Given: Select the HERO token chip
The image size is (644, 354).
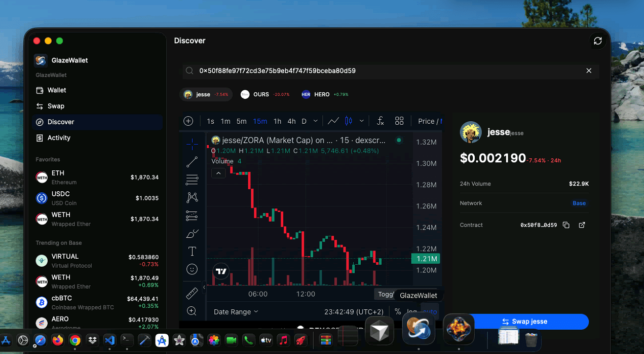Looking at the screenshot, I should [x=325, y=94].
